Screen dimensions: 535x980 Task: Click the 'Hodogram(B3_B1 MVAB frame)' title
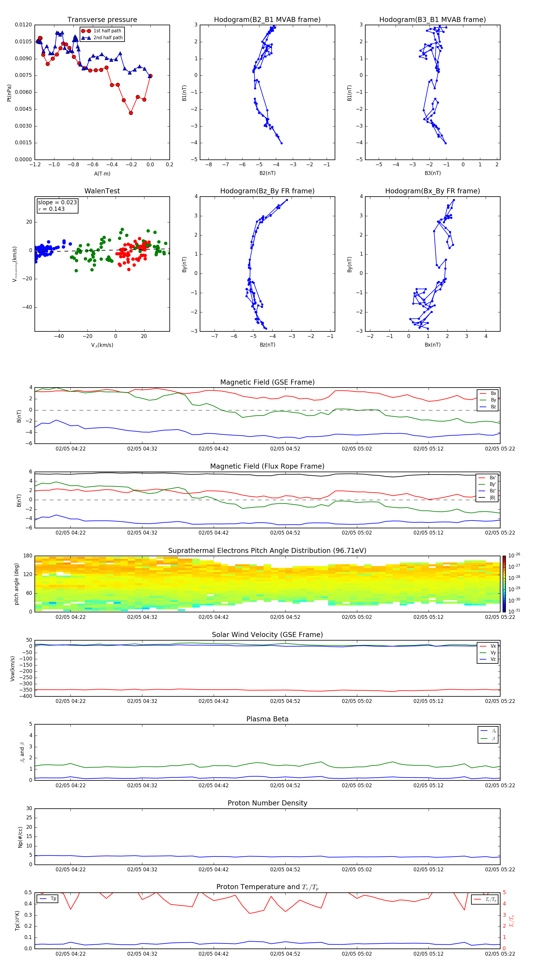tap(432, 19)
